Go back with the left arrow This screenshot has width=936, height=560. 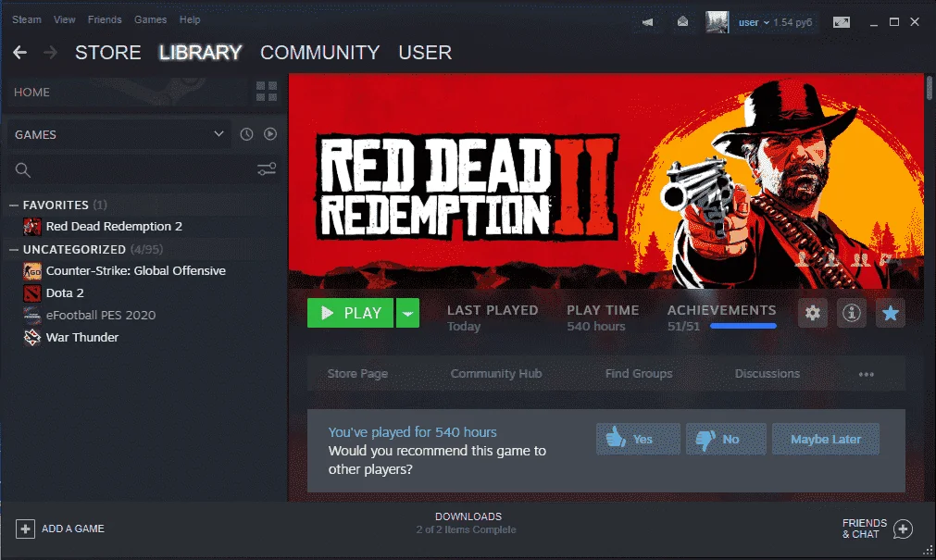19,53
